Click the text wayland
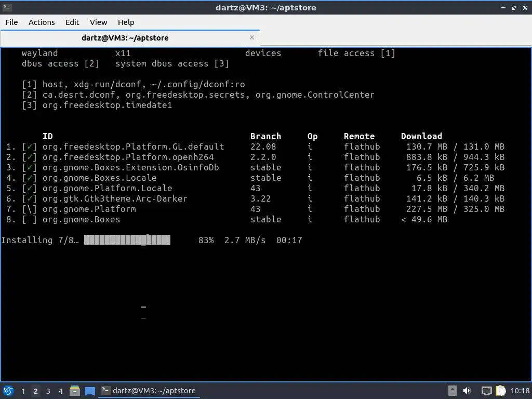 coord(39,54)
